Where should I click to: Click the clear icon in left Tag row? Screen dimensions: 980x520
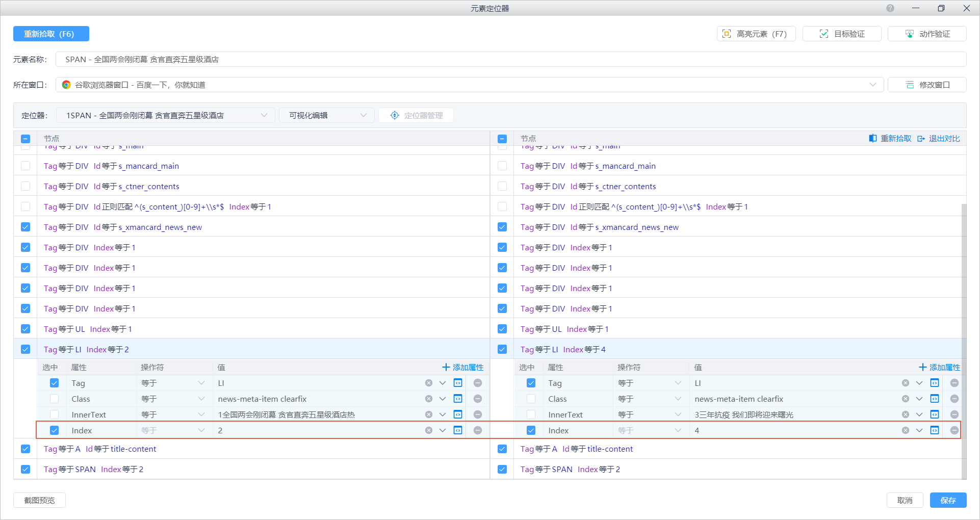pos(429,383)
